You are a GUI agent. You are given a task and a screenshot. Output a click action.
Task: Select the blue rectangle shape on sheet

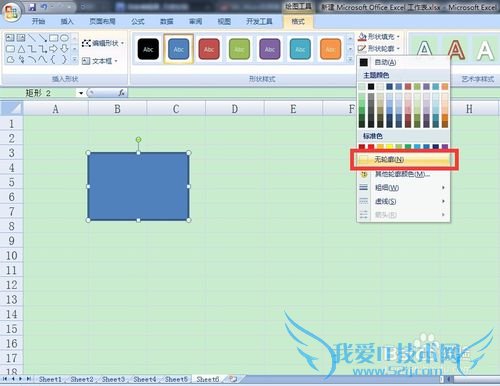[138, 186]
